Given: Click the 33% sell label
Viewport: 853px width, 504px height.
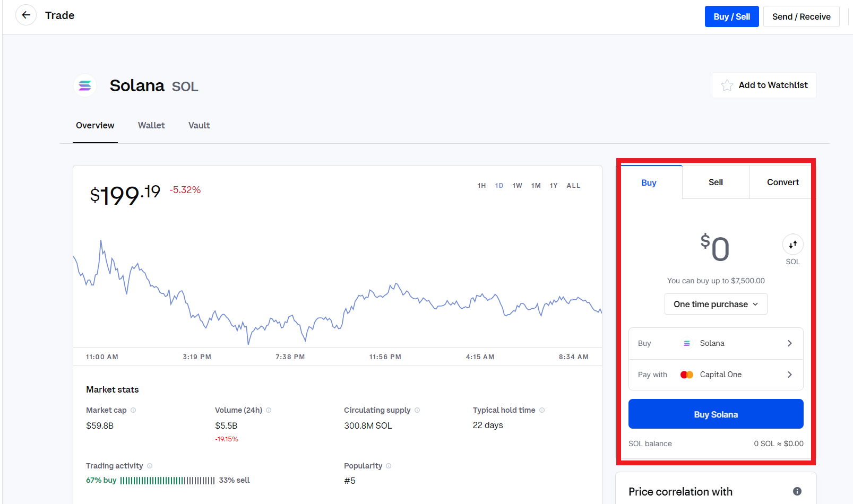Looking at the screenshot, I should click(234, 480).
